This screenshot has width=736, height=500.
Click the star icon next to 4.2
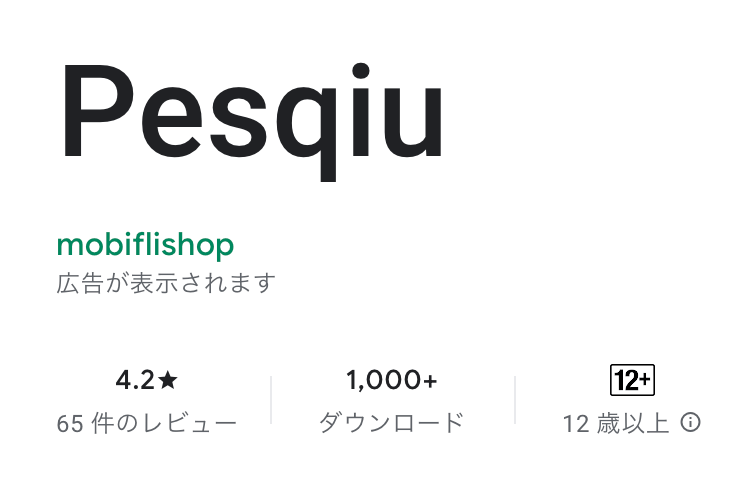coord(168,380)
